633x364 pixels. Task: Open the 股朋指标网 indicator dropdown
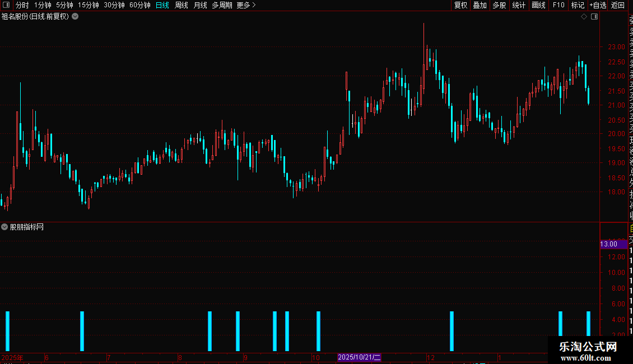[4, 227]
